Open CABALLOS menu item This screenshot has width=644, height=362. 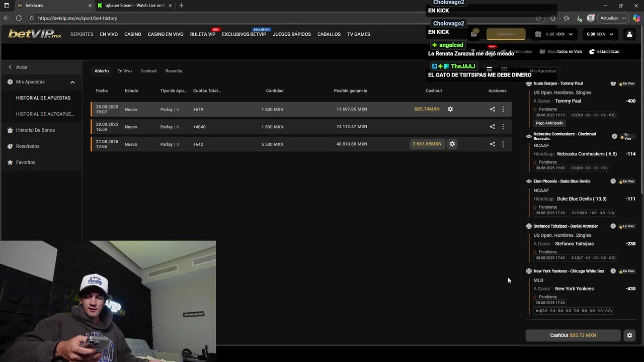click(329, 34)
